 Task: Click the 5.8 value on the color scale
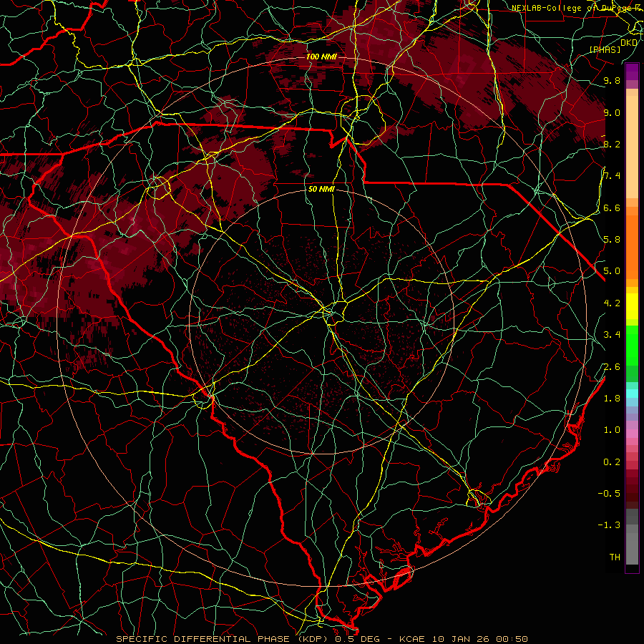point(612,240)
